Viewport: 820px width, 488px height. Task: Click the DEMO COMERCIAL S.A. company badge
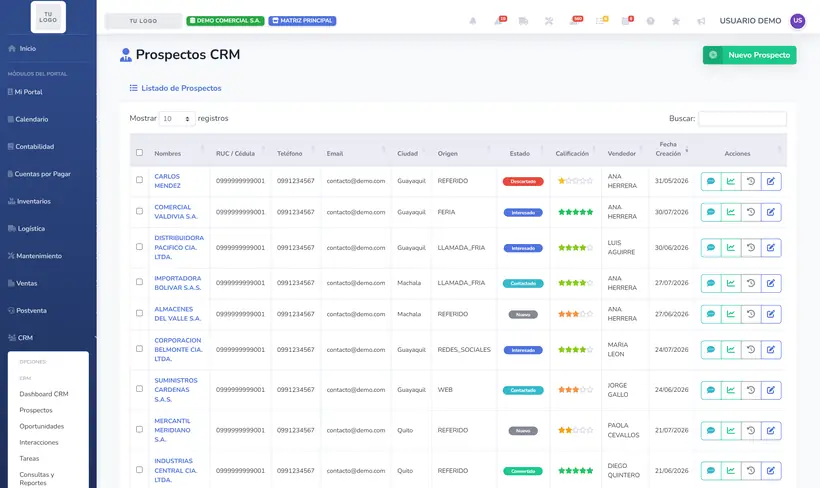[x=225, y=21]
